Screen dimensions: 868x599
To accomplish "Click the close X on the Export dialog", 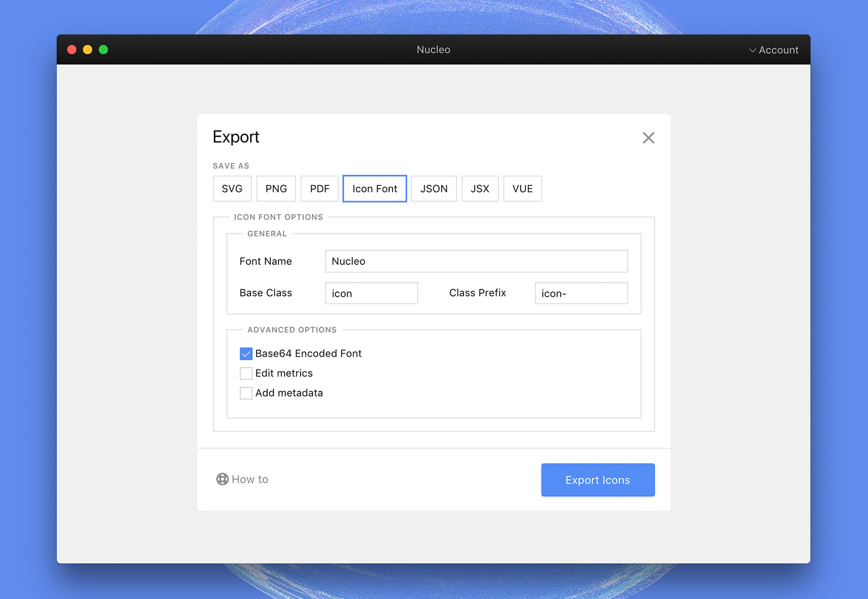I will tap(648, 138).
